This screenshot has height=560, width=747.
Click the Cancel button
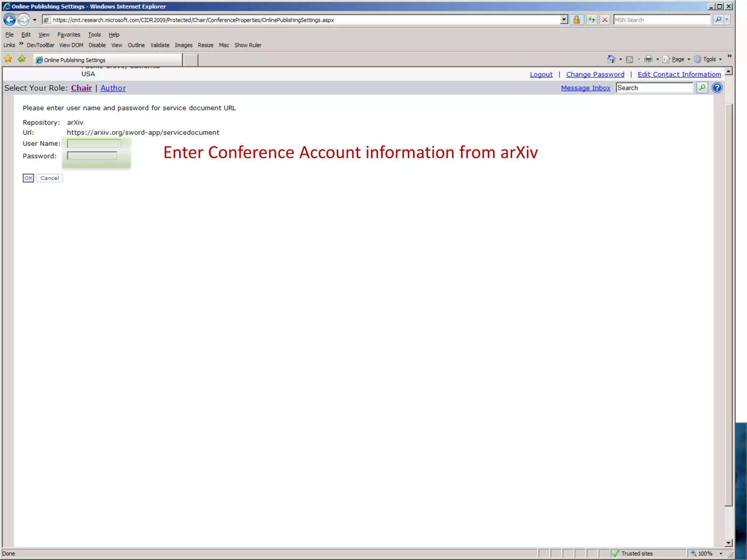coord(50,178)
